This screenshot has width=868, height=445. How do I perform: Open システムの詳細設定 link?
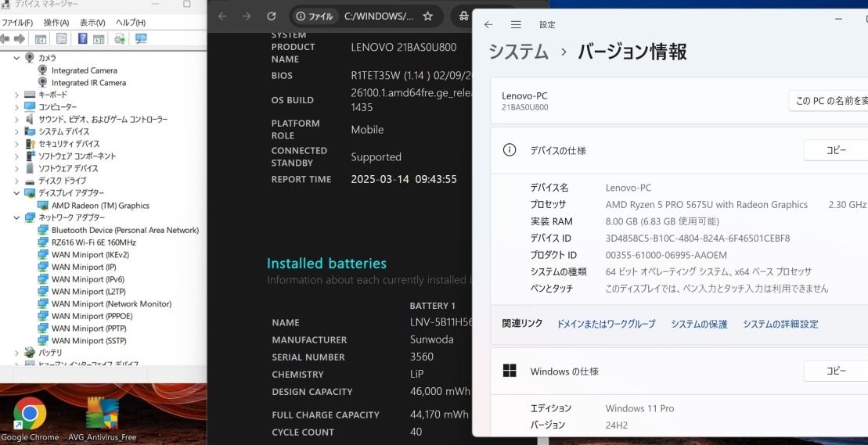780,324
